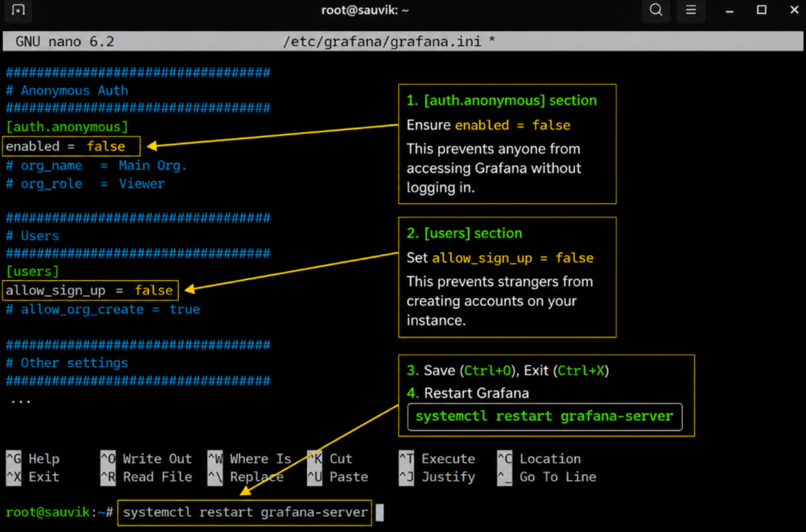Open the terminal search icon
The width and height of the screenshot is (806, 532).
[x=656, y=10]
